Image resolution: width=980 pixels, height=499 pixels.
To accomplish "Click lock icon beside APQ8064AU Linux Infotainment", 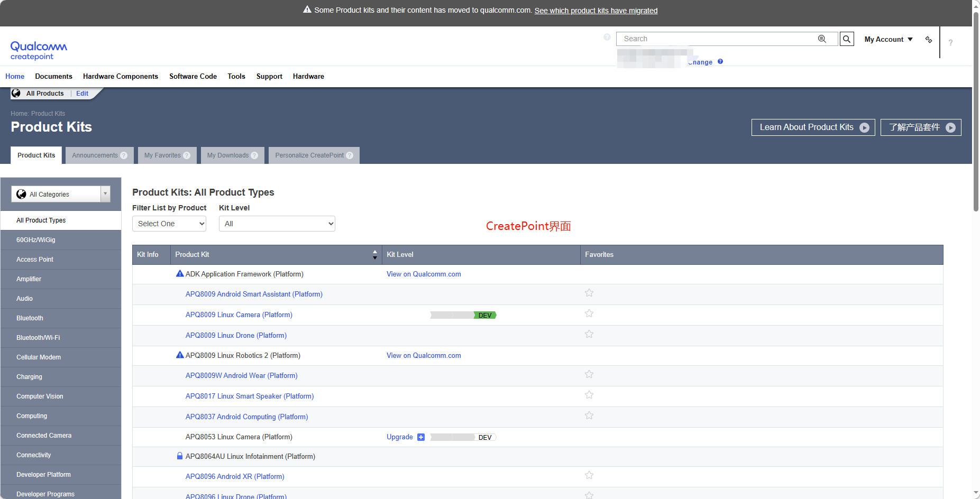I will click(180, 456).
